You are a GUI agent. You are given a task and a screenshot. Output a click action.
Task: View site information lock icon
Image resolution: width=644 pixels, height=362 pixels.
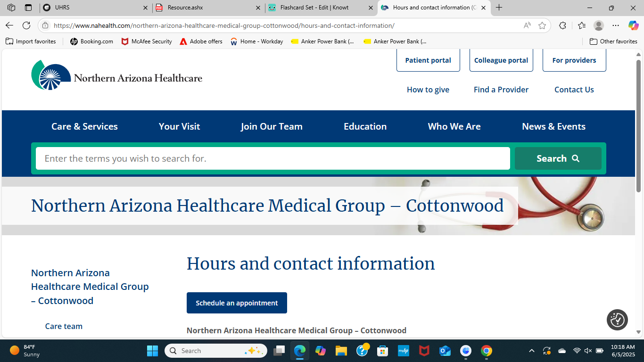click(x=45, y=25)
